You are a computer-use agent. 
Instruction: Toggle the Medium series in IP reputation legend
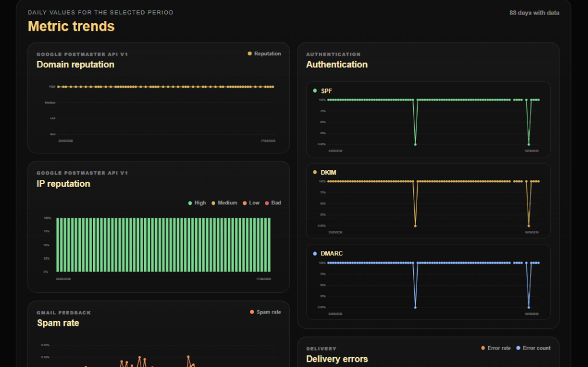[224, 203]
